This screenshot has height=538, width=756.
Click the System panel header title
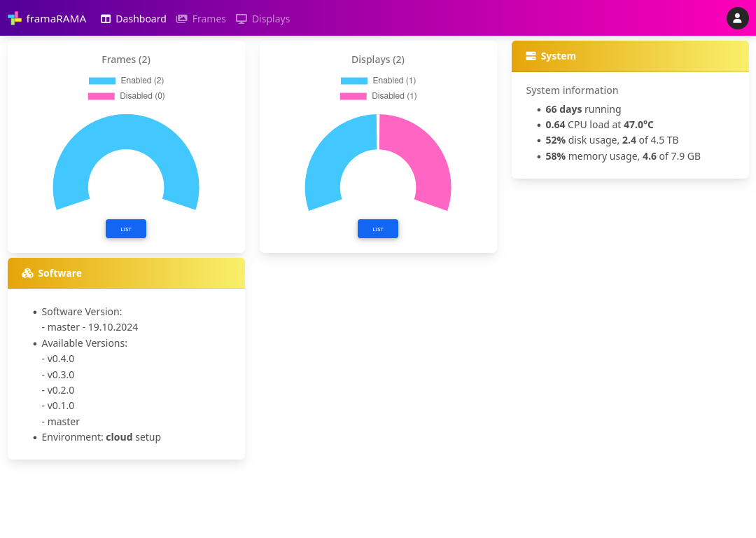(x=559, y=56)
